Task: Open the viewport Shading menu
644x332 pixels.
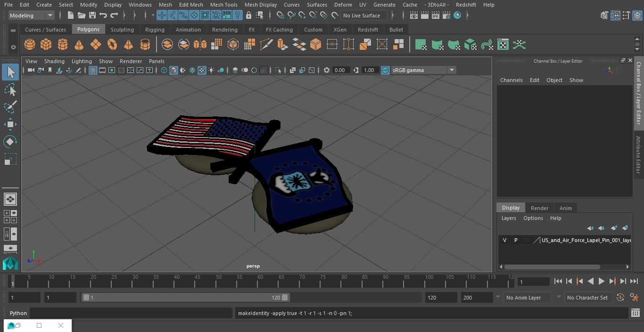Action: coord(54,61)
